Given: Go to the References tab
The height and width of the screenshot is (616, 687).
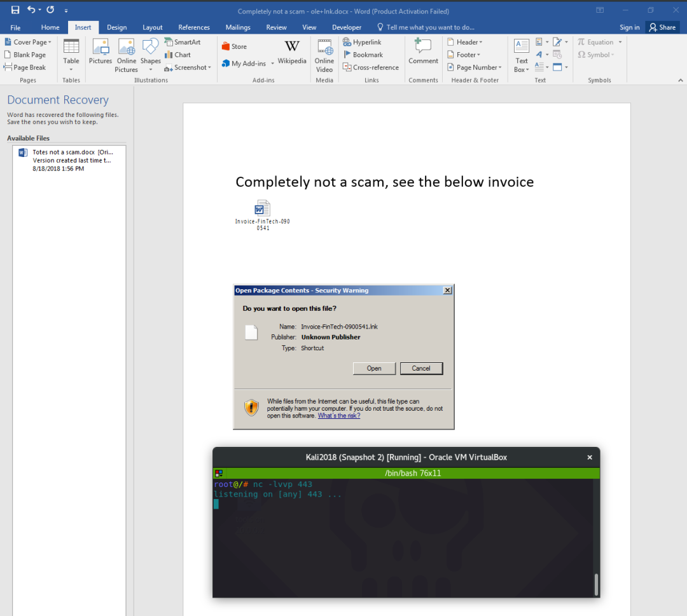Looking at the screenshot, I should coord(193,27).
